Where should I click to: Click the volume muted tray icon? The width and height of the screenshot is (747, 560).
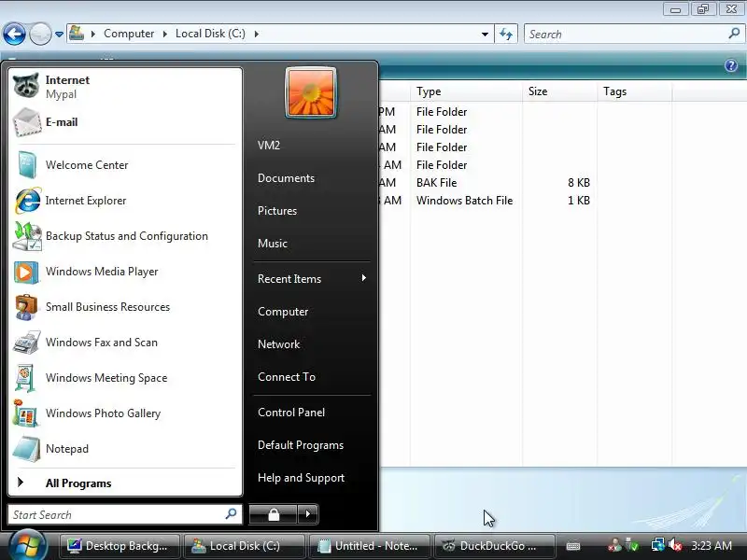click(x=674, y=545)
